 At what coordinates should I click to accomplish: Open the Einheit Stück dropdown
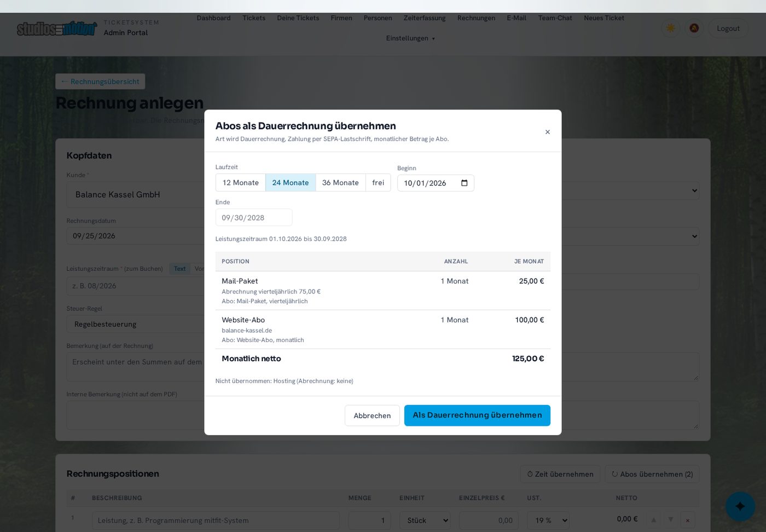click(x=425, y=521)
